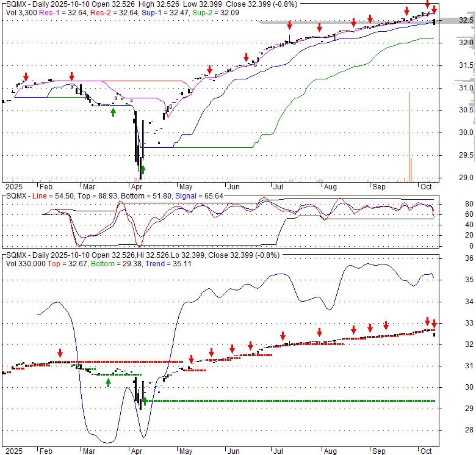Select red sell arrow in February, bottom chart

(x=60, y=353)
